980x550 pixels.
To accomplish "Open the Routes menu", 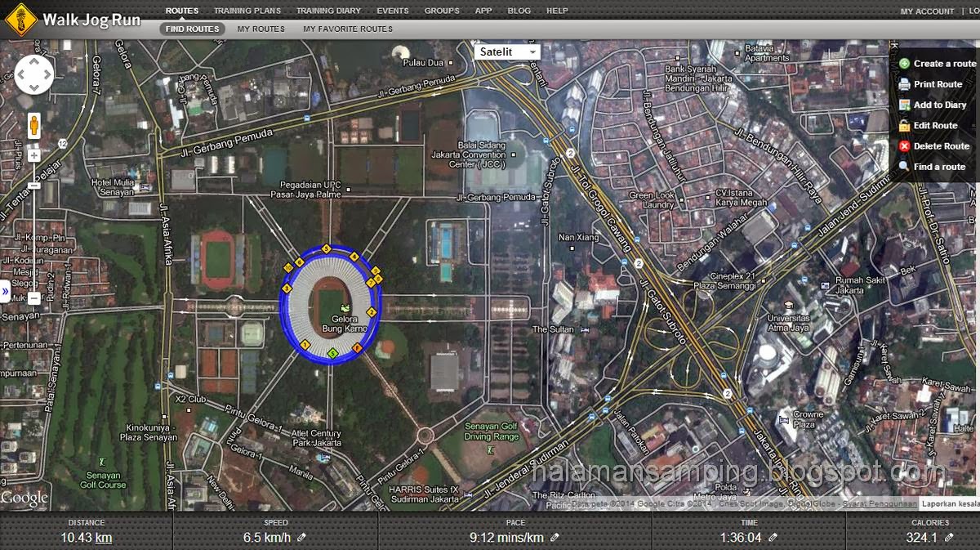I will click(x=181, y=11).
